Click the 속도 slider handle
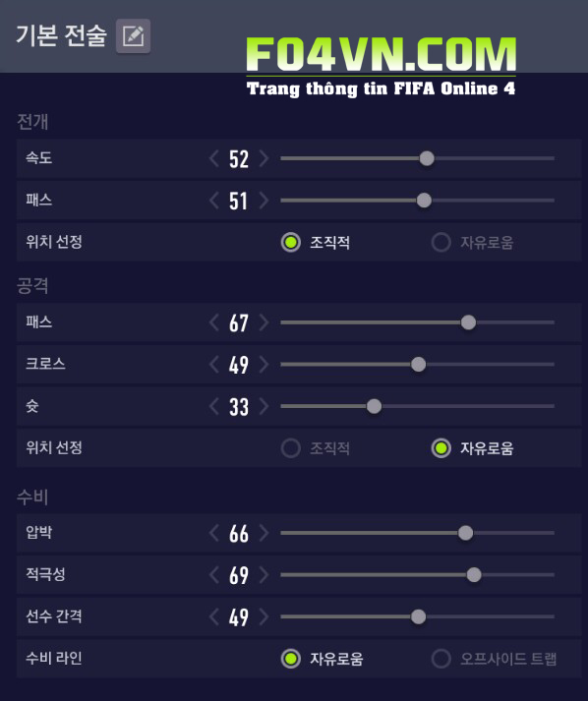Viewport: 588px width, 701px height. pyautogui.click(x=427, y=158)
